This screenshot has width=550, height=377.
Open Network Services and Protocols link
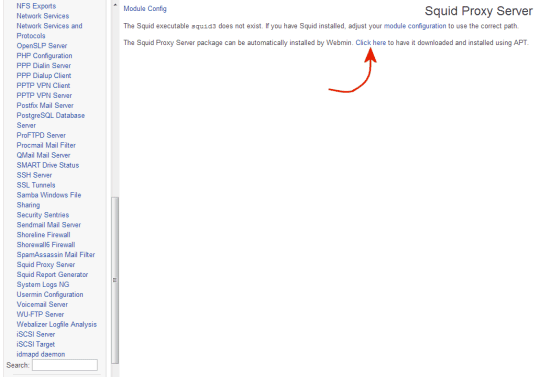(49, 31)
